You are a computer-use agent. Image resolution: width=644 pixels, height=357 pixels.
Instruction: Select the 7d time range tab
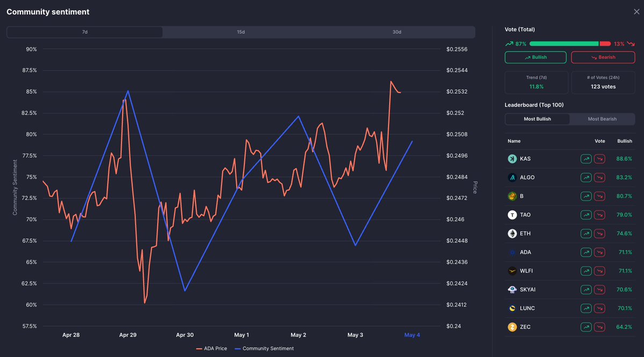click(x=85, y=32)
